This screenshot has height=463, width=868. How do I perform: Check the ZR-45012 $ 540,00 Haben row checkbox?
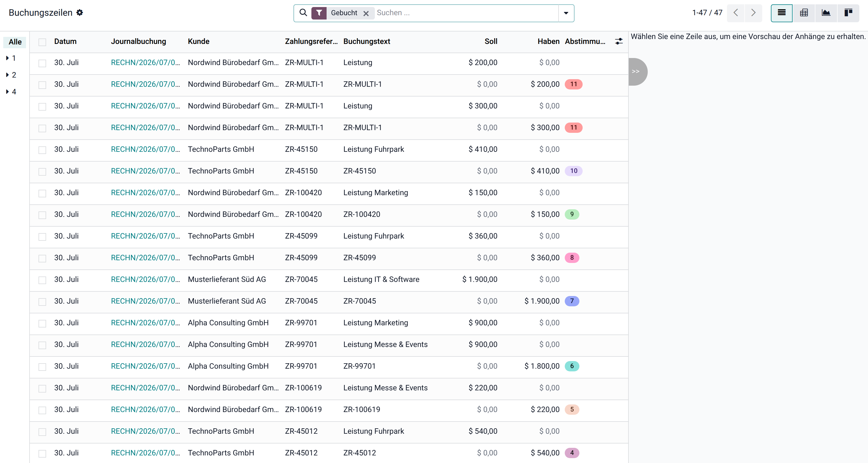(42, 454)
